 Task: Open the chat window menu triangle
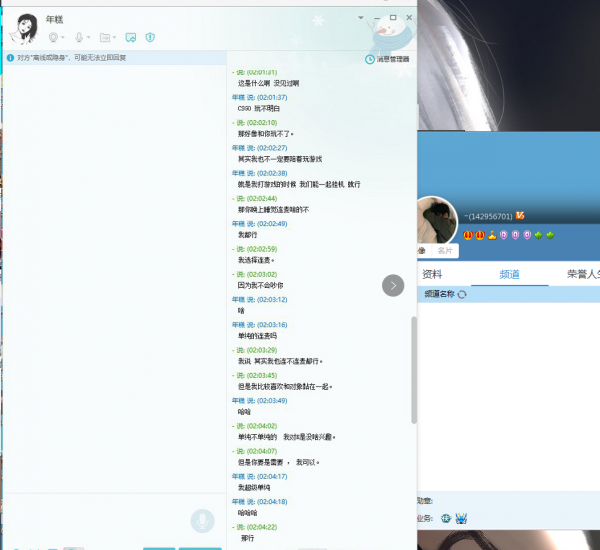tap(361, 18)
